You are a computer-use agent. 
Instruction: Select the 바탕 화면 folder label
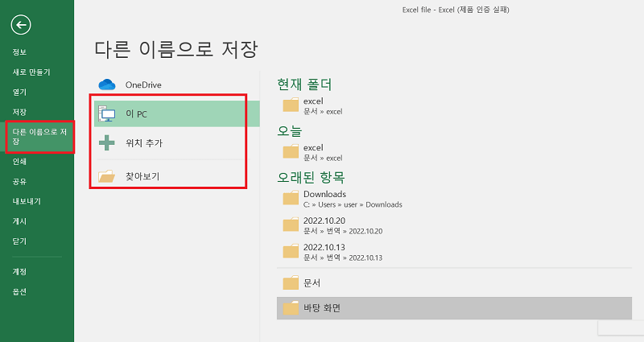click(x=322, y=308)
